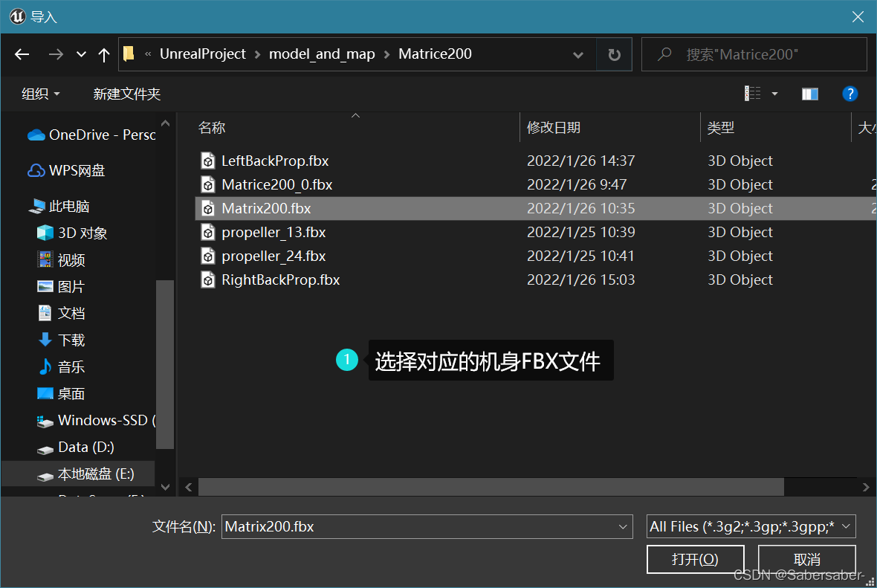Open 图片 folder in sidebar
The image size is (877, 588).
coord(61,286)
